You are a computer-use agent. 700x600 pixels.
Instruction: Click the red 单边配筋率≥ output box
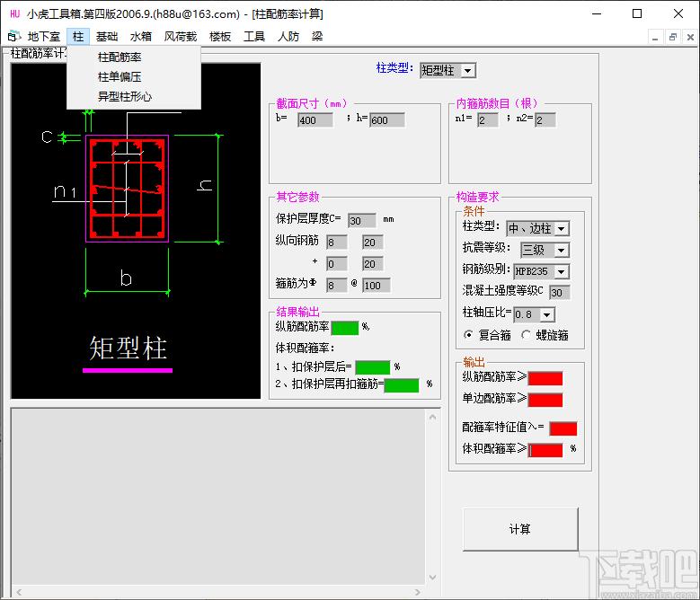coord(545,400)
